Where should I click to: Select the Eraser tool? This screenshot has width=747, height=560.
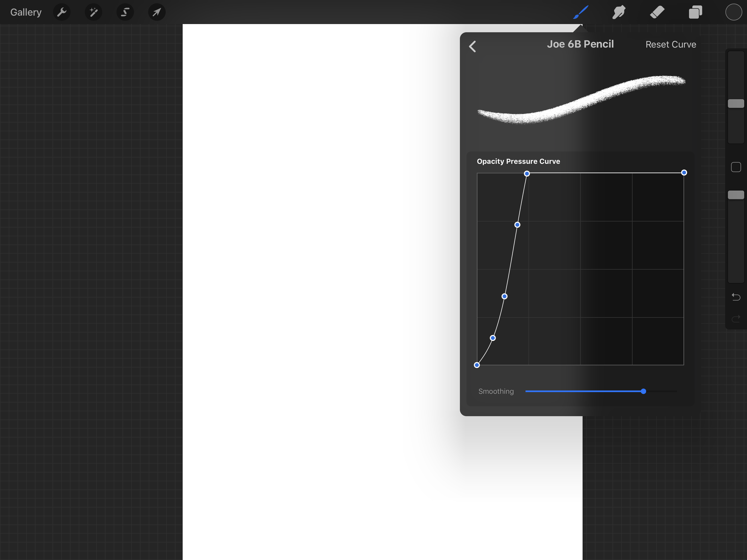tap(657, 12)
